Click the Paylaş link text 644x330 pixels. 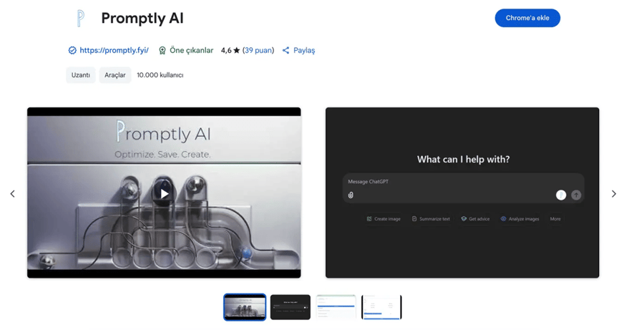coord(304,51)
